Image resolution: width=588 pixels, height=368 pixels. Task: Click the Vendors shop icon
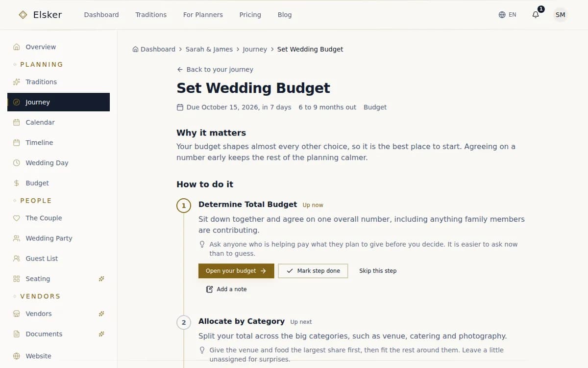pyautogui.click(x=16, y=314)
